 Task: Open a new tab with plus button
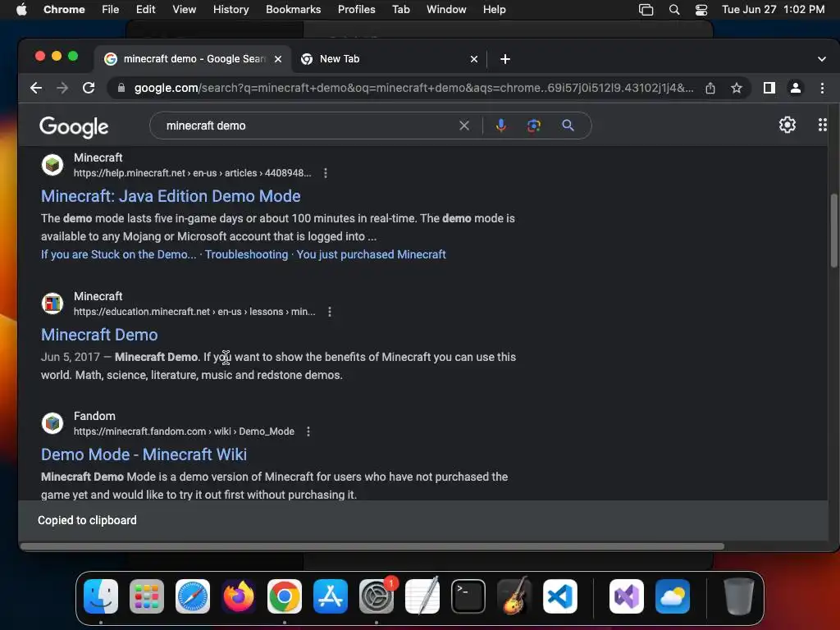[505, 59]
